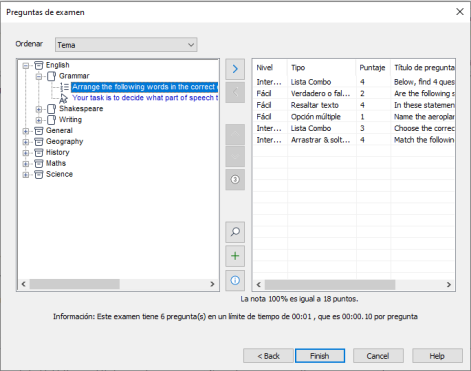Viewport: 471px width, 371px height.
Task: Click the green plus add question button
Action: coord(235,256)
